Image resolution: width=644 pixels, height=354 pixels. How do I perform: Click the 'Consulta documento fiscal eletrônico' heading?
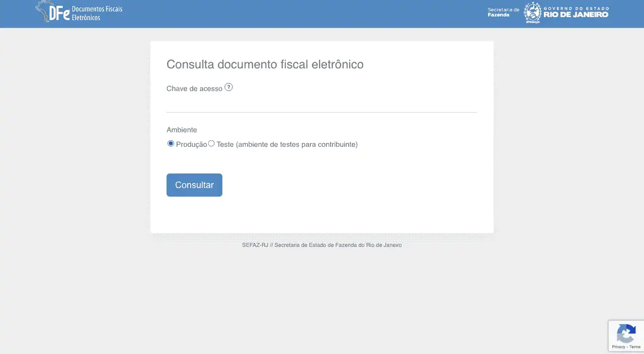(x=265, y=64)
